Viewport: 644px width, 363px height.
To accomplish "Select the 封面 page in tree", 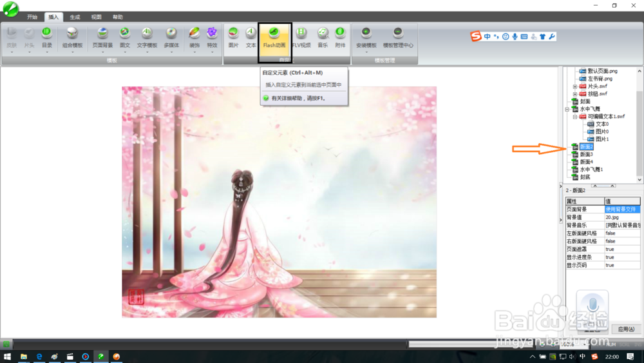I will point(585,101).
